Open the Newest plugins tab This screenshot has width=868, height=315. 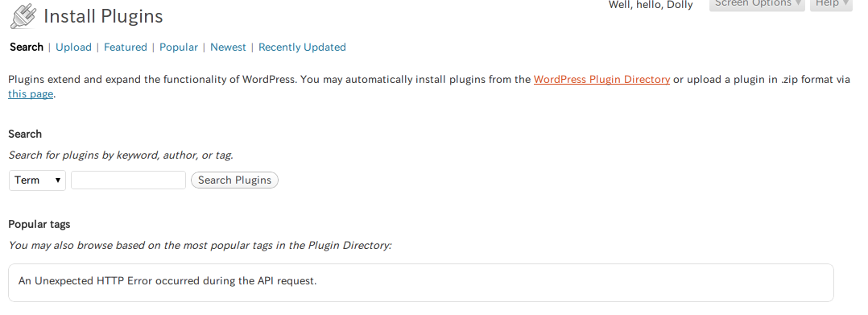228,47
